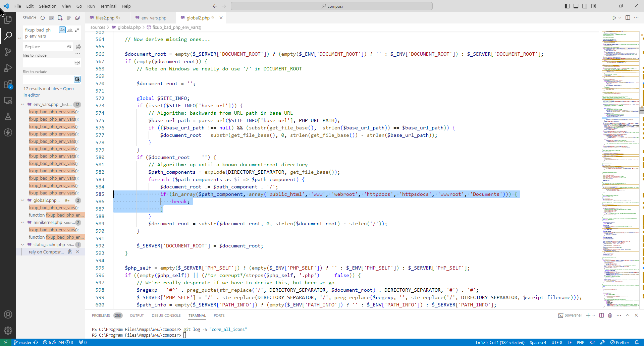Toggle Use Regular Expression search option
The width and height of the screenshot is (644, 346).
coord(77,30)
